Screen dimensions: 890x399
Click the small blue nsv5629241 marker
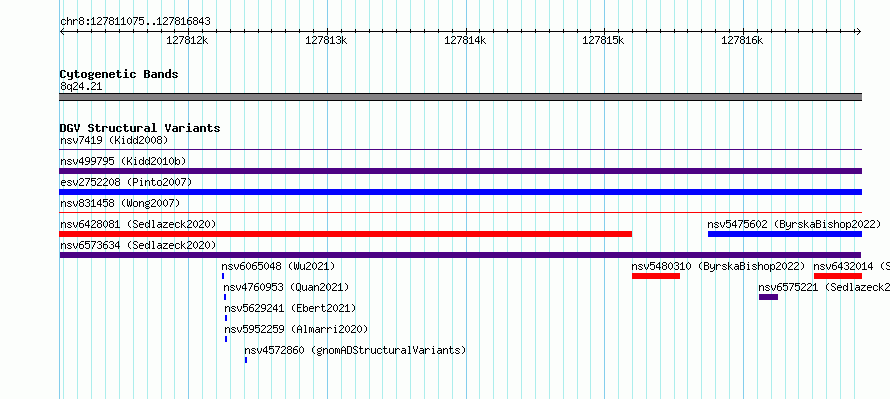click(226, 318)
